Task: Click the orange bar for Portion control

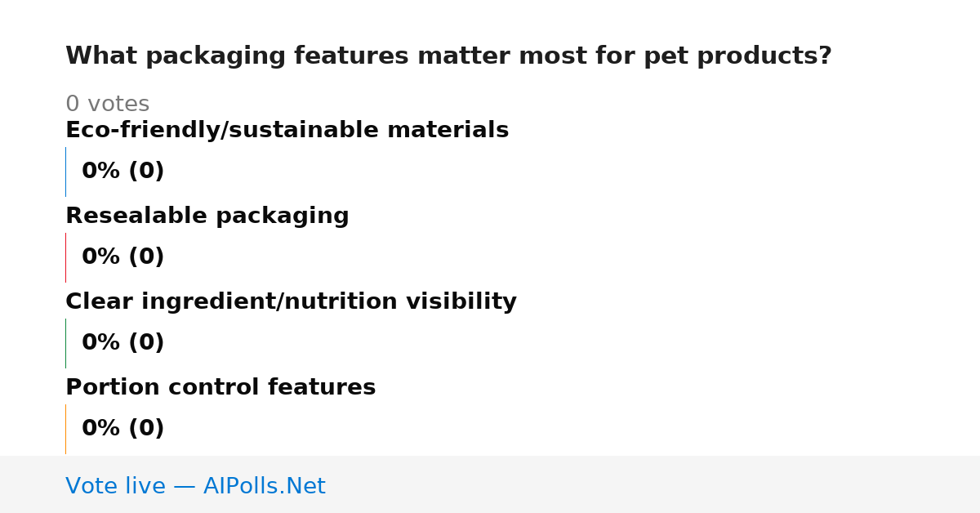Action: [x=65, y=429]
